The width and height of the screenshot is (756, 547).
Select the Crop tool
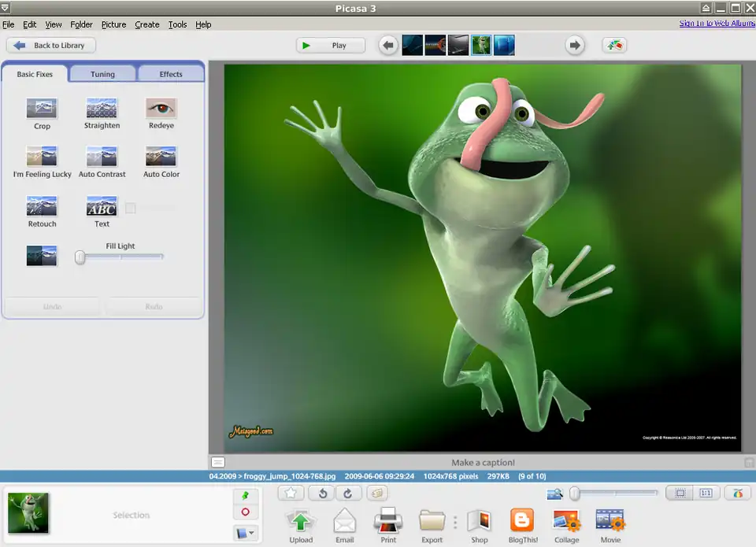pyautogui.click(x=42, y=109)
